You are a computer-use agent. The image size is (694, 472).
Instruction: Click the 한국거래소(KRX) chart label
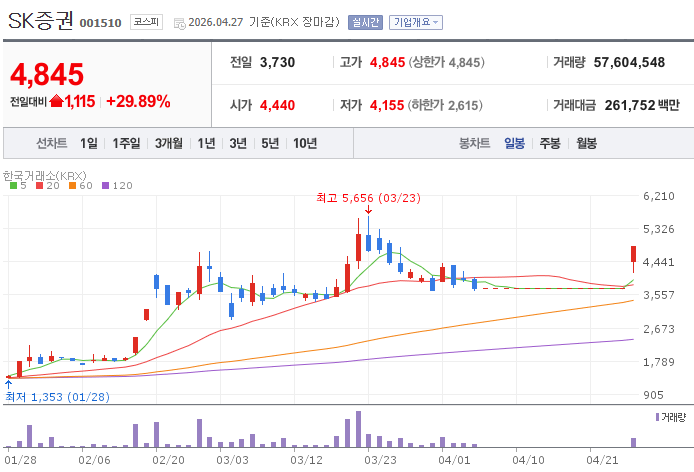[45, 175]
